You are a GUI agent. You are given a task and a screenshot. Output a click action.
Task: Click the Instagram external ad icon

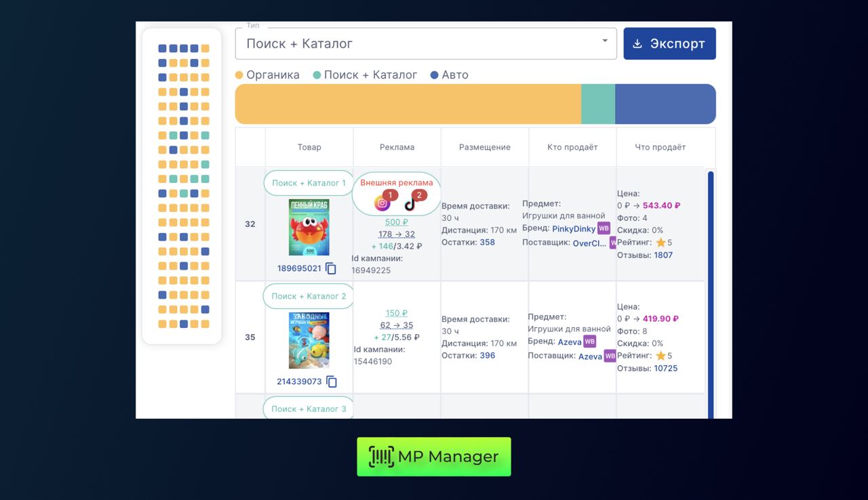[382, 203]
